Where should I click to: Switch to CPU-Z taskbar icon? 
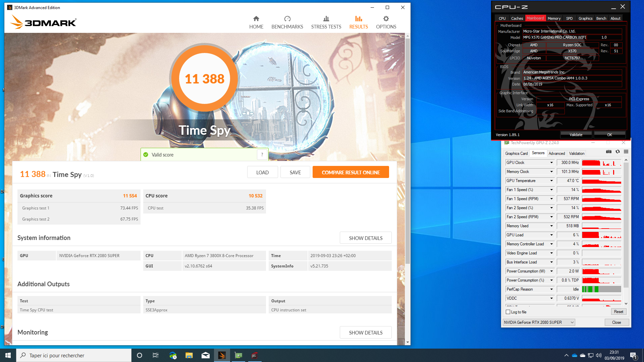[255, 355]
